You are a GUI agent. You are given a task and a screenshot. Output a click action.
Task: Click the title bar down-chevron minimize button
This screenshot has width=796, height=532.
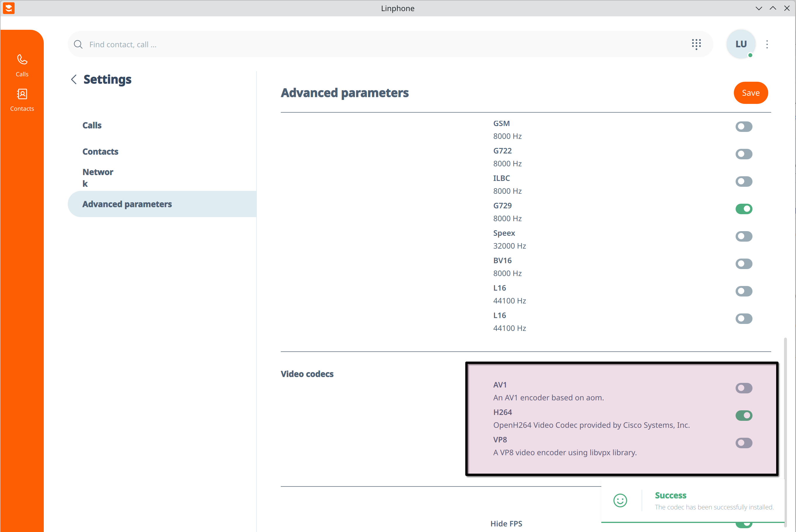(759, 8)
